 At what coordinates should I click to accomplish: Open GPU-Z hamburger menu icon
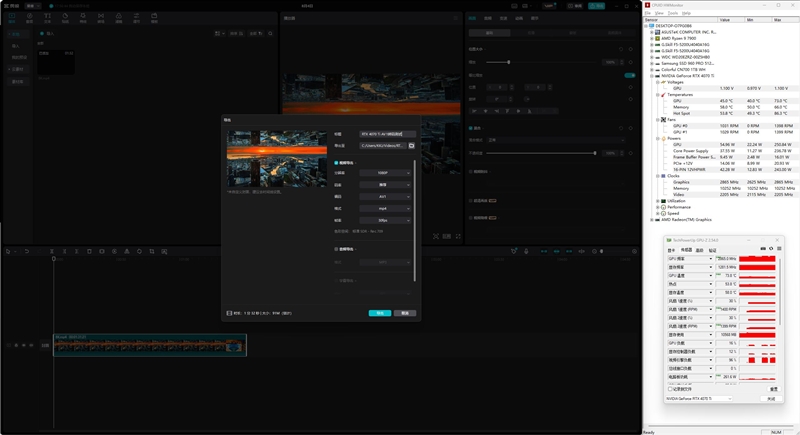coord(779,249)
